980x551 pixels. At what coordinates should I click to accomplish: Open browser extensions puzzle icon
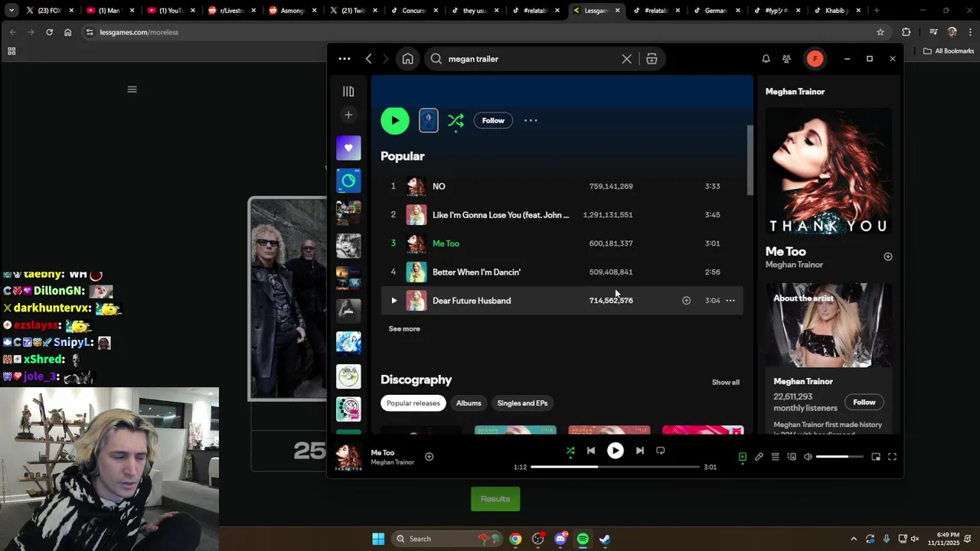tap(906, 32)
